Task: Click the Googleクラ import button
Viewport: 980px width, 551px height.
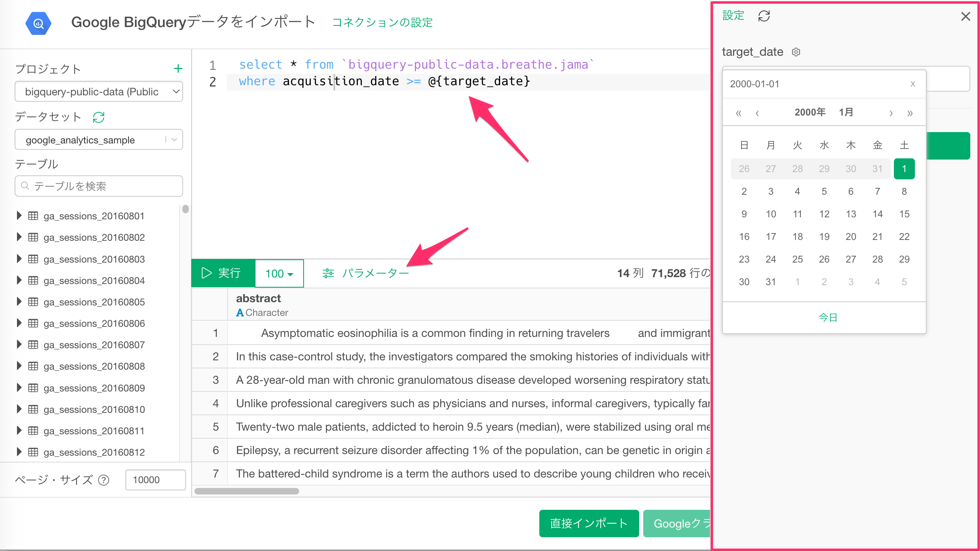Action: point(677,524)
